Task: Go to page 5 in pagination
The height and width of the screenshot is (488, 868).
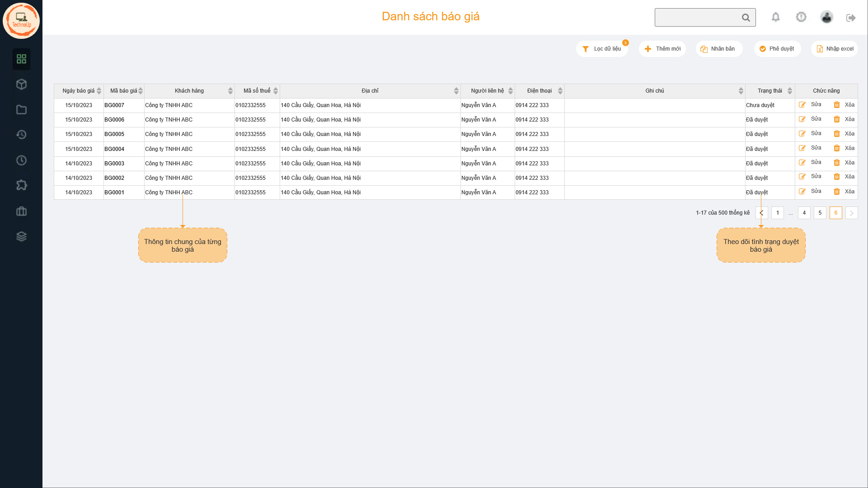Action: (820, 213)
